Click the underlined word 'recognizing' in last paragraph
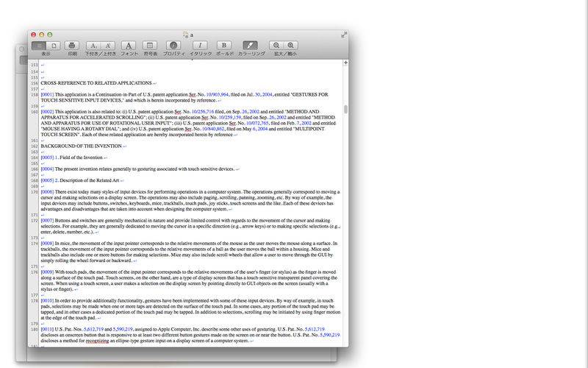 click(x=97, y=341)
